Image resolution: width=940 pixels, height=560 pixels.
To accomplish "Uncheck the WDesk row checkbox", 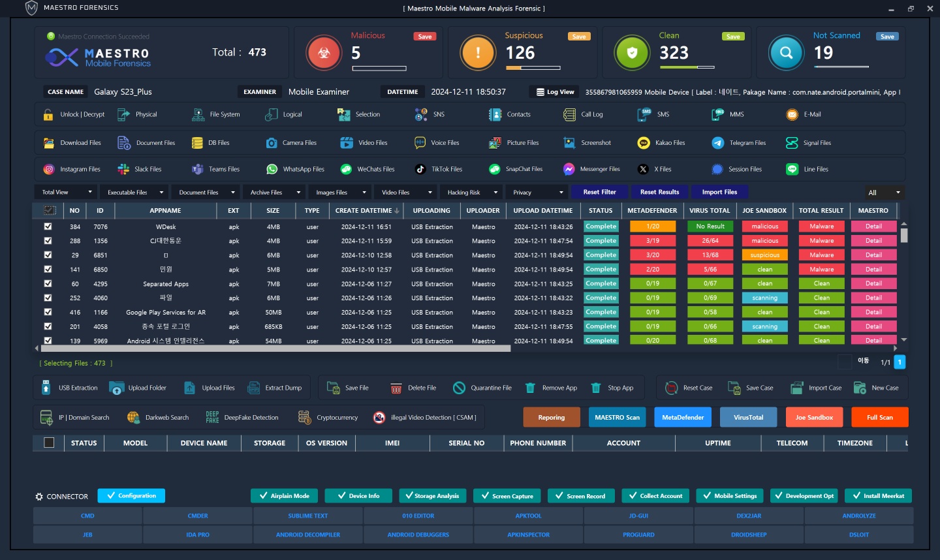I will (x=48, y=226).
